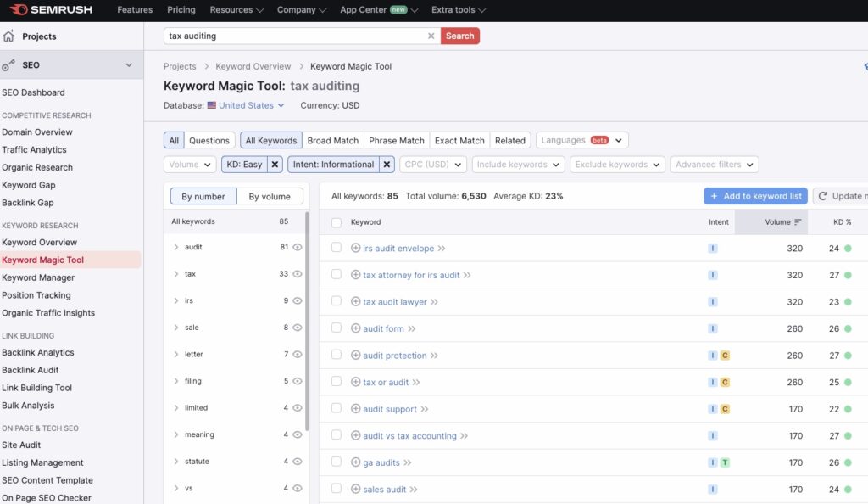The width and height of the screenshot is (868, 504).
Task: Toggle eye icon for tax group
Action: coord(298,273)
